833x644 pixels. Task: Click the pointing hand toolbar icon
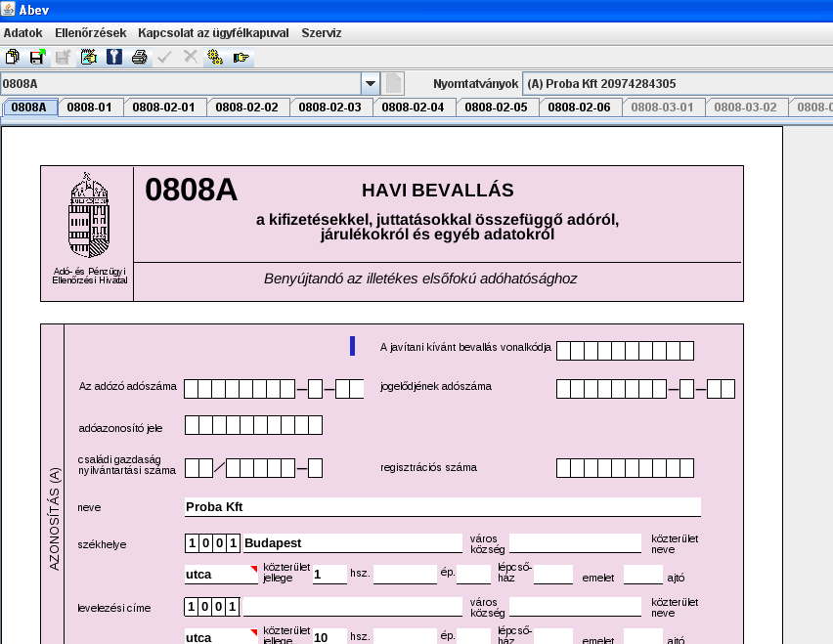pos(241,57)
